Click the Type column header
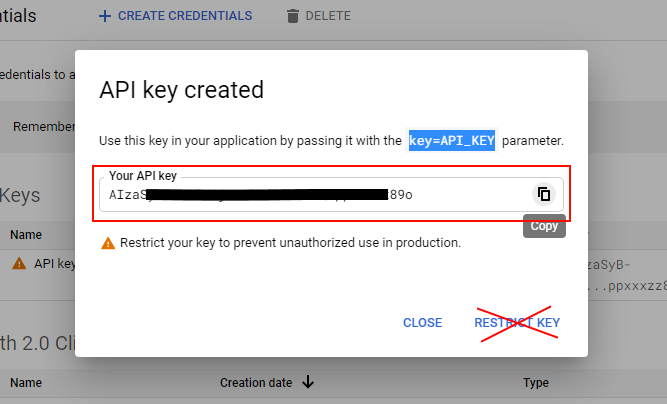Viewport: 667px width, 404px height. click(x=536, y=382)
